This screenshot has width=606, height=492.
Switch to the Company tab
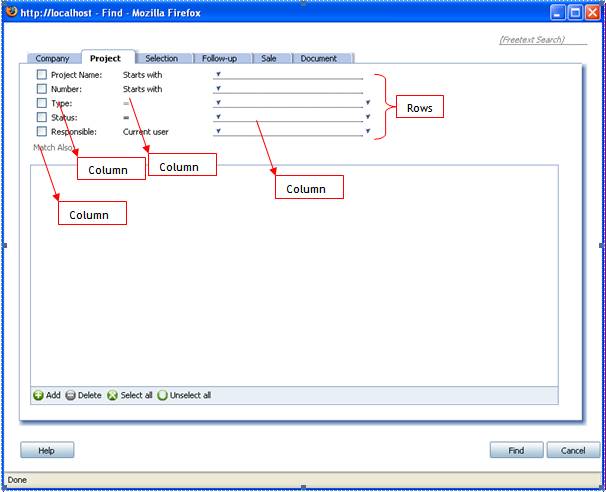(x=53, y=58)
